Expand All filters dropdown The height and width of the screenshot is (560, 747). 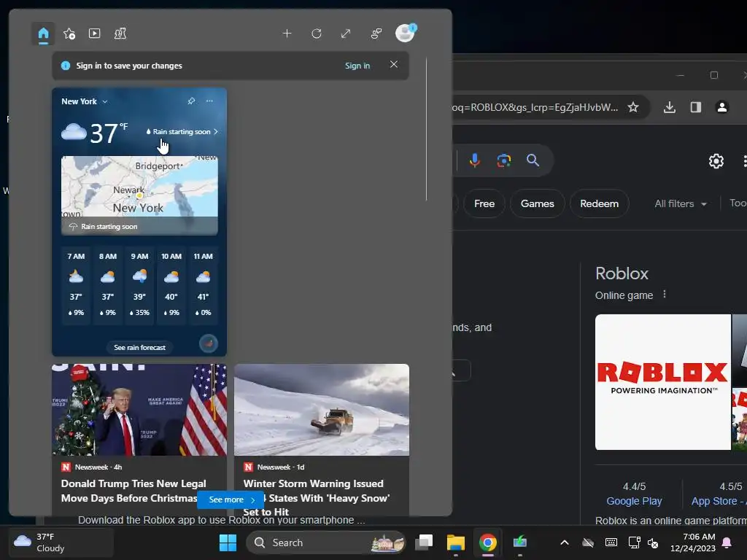[681, 204]
